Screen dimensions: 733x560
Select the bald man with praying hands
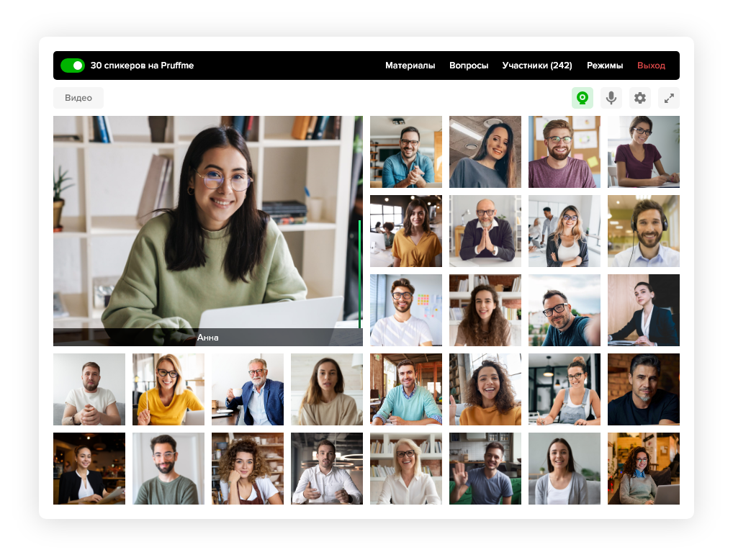pos(485,231)
